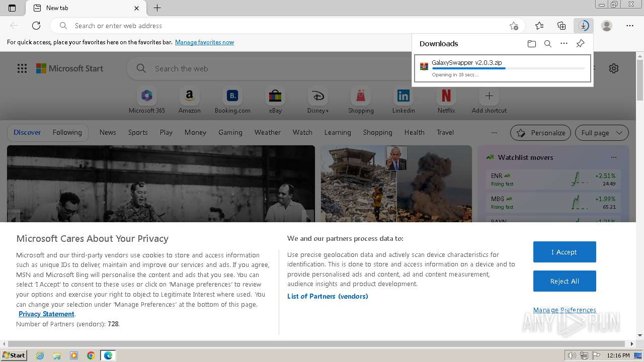Open File Explorer from taskbar
Viewport: 644px width, 362px height.
click(57, 355)
